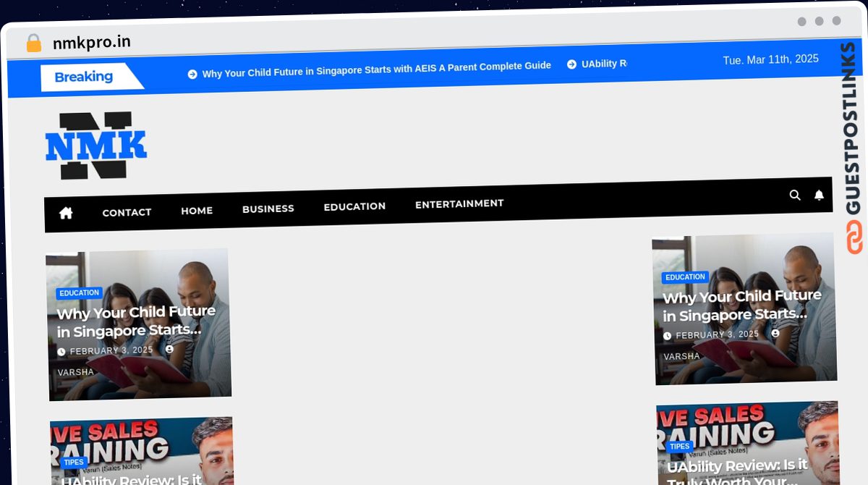The image size is (868, 485).
Task: Click the author icon on the left Singapore article
Action: coord(169,349)
